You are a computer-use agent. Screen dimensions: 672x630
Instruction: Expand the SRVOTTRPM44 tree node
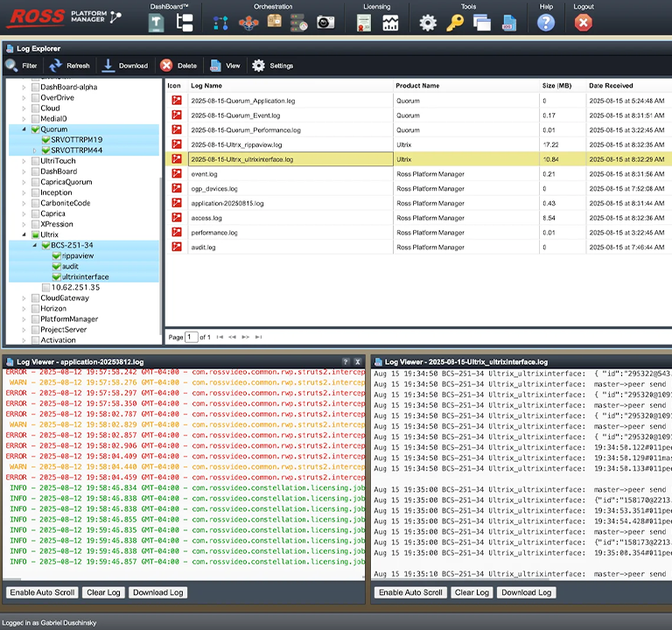click(x=35, y=150)
